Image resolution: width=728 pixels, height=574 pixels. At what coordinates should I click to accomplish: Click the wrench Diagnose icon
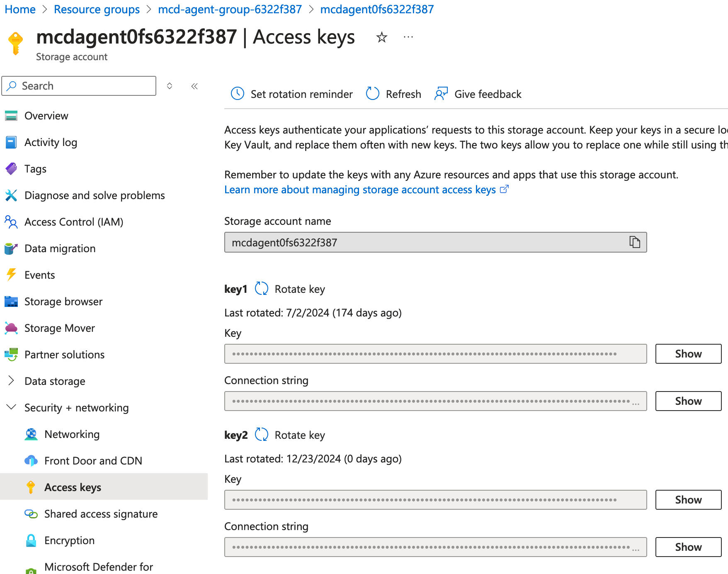[11, 195]
